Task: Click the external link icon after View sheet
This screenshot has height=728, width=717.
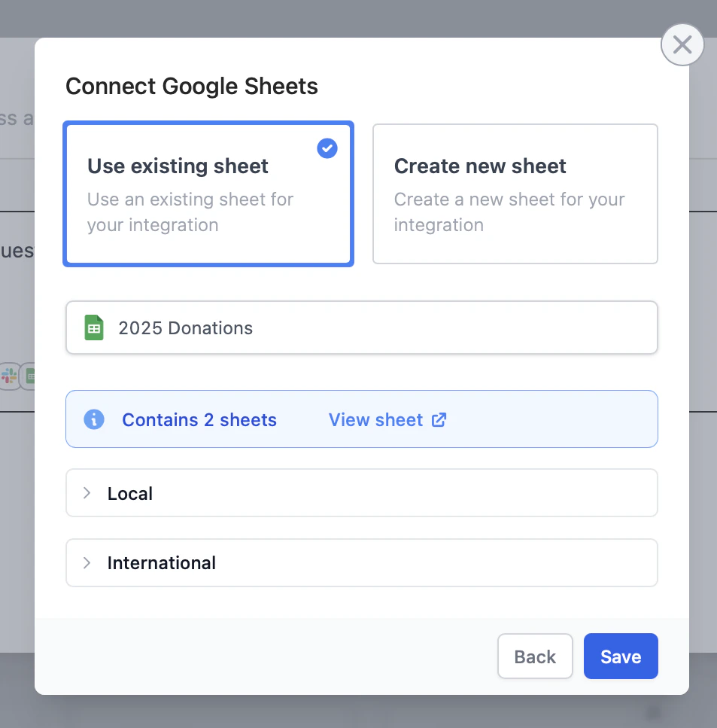Action: [x=439, y=420]
